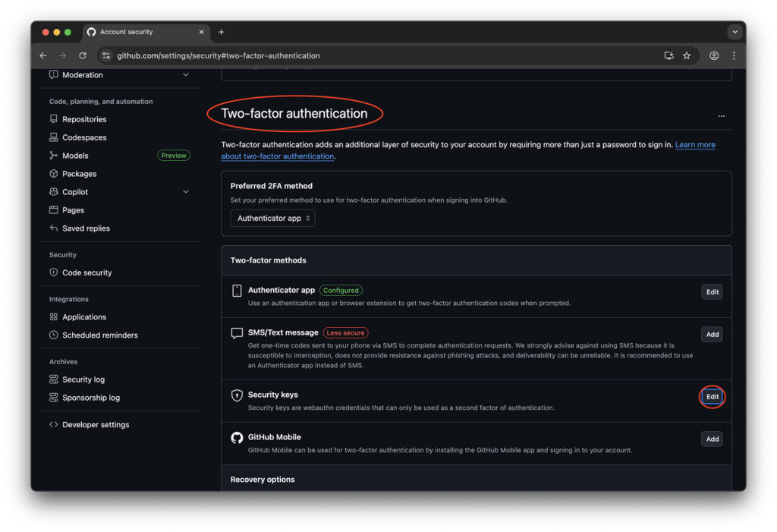Click the Moderation sidebar icon

[x=54, y=75]
